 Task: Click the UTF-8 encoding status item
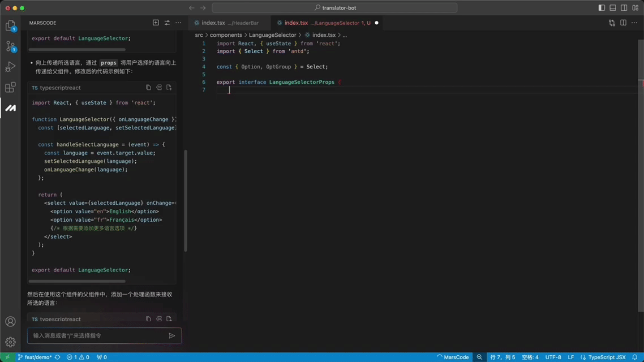pyautogui.click(x=553, y=357)
